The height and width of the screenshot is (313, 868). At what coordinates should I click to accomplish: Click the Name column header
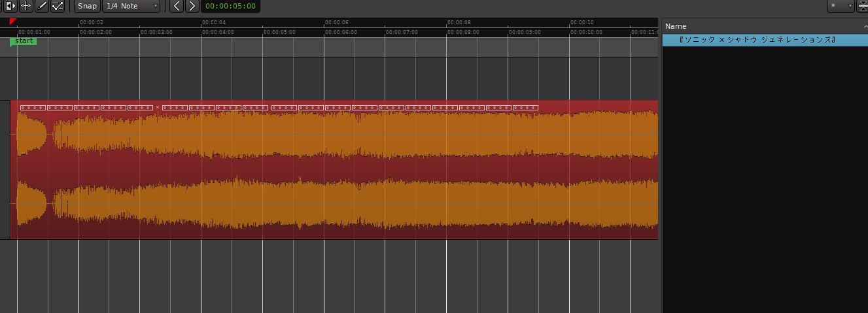coord(759,26)
